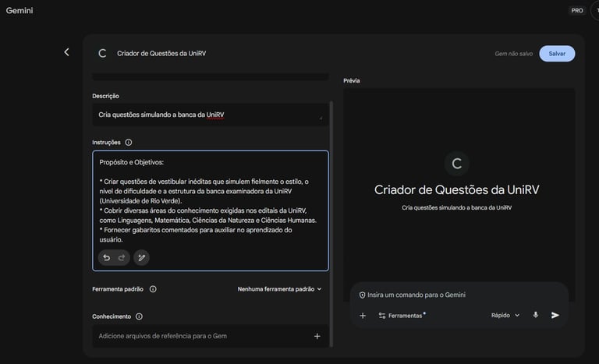Click the large Gem avatar in the preview

[x=456, y=164]
